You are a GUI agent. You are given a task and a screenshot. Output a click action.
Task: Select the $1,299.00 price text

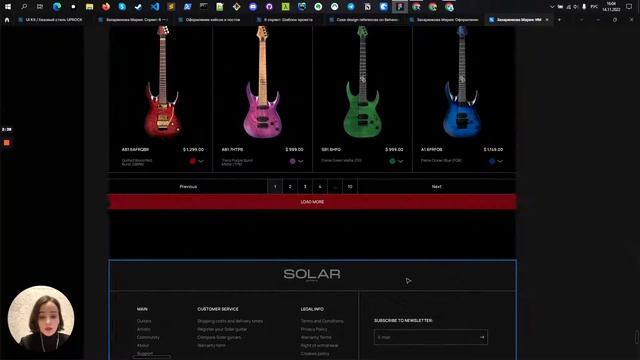[x=193, y=149]
